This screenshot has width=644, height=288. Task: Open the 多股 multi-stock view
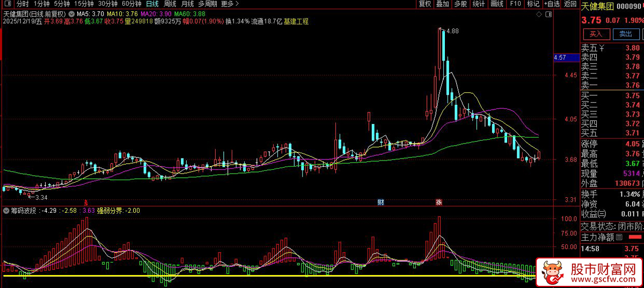click(x=460, y=4)
